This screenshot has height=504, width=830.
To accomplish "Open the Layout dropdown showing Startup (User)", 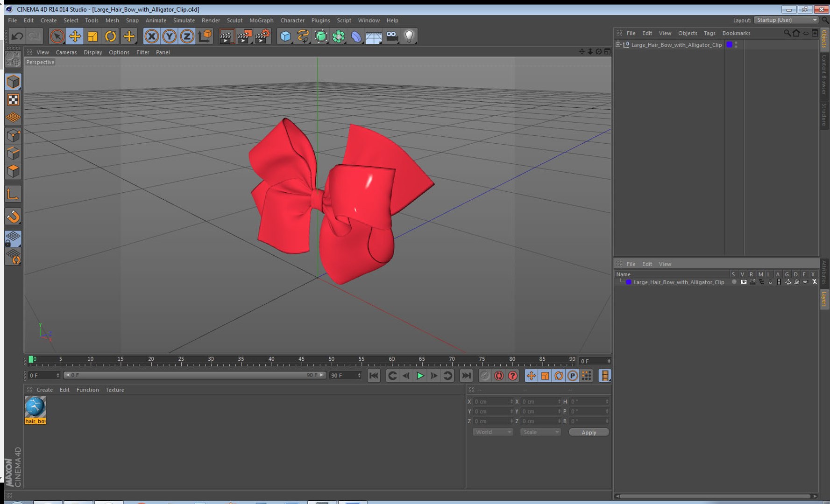I will pos(786,20).
